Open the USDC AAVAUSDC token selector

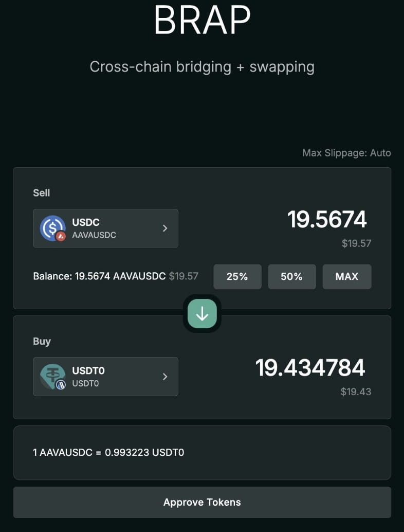point(105,228)
